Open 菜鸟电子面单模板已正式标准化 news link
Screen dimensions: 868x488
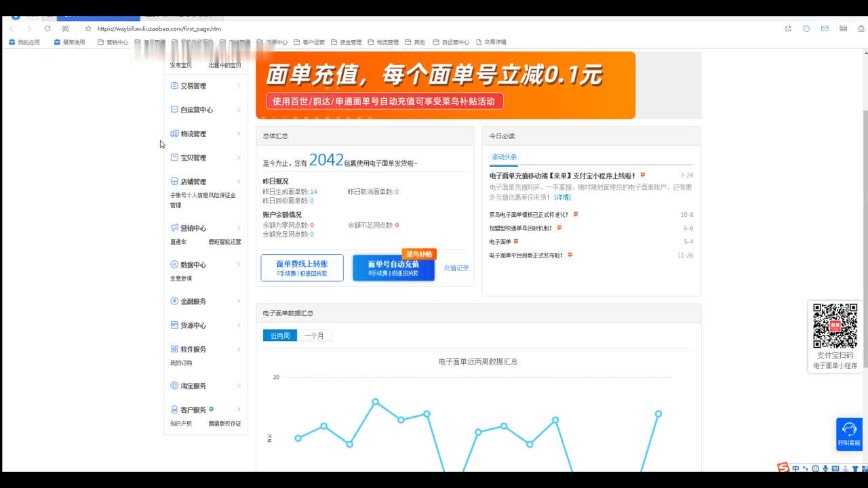pos(529,215)
